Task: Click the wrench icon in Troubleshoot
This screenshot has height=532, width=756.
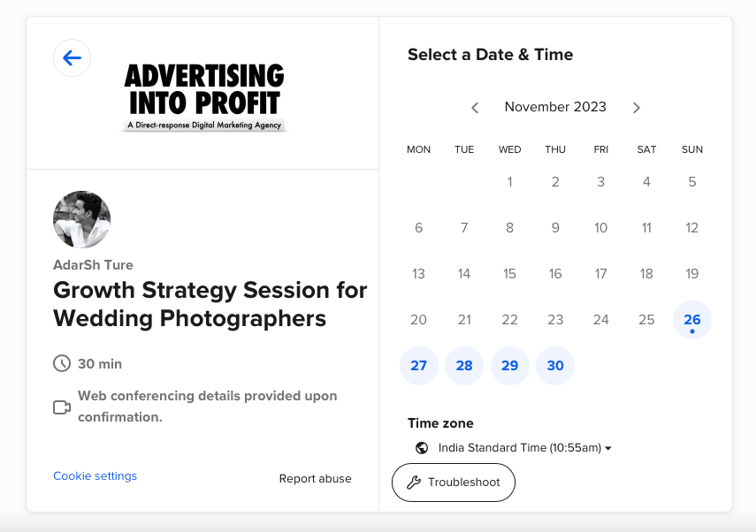Action: 413,483
